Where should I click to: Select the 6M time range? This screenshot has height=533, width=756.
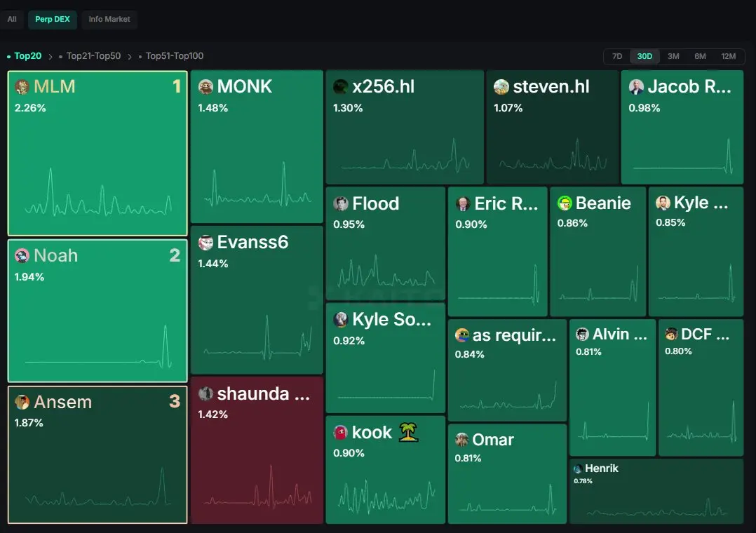[x=700, y=56]
